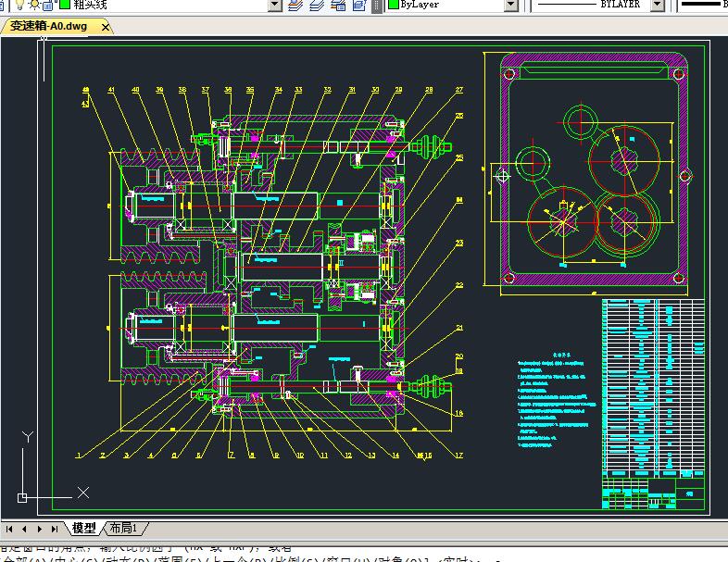The height and width of the screenshot is (562, 728).
Task: Go to previous layout tab arrow
Action: pos(25,528)
